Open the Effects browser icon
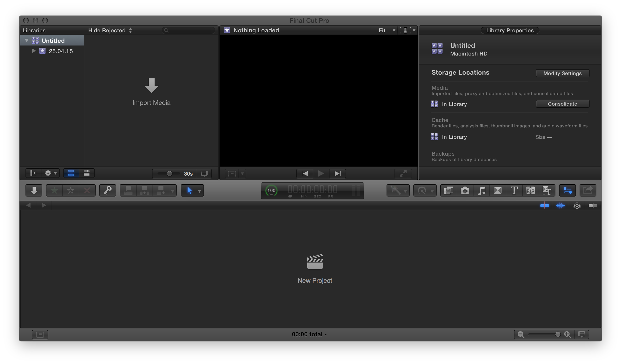This screenshot has height=364, width=621. click(x=448, y=190)
